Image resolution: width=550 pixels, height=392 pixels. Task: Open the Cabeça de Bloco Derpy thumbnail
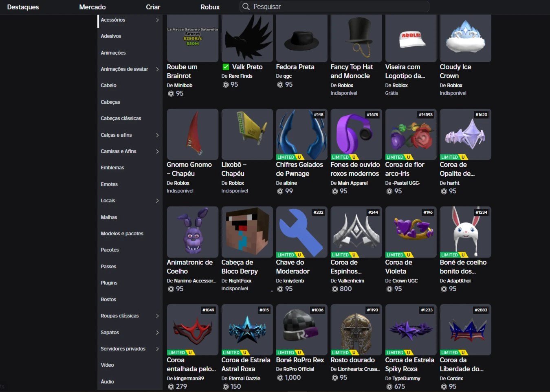pos(247,232)
